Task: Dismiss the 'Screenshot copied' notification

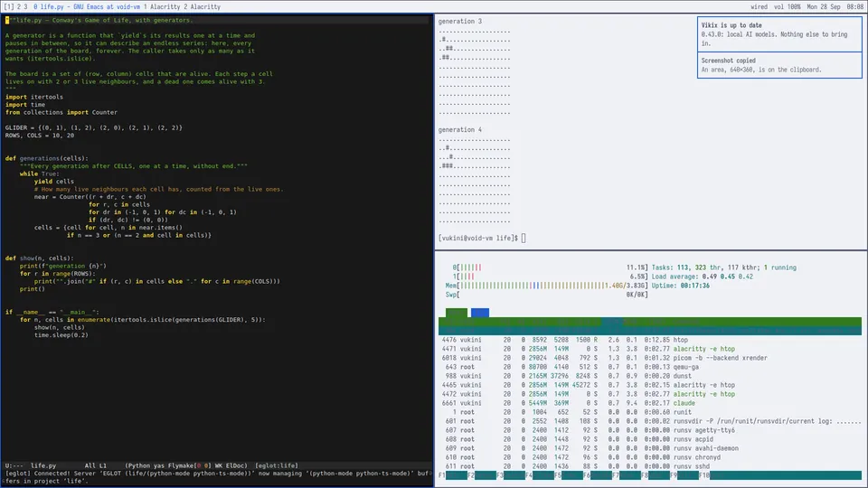Action: click(779, 65)
